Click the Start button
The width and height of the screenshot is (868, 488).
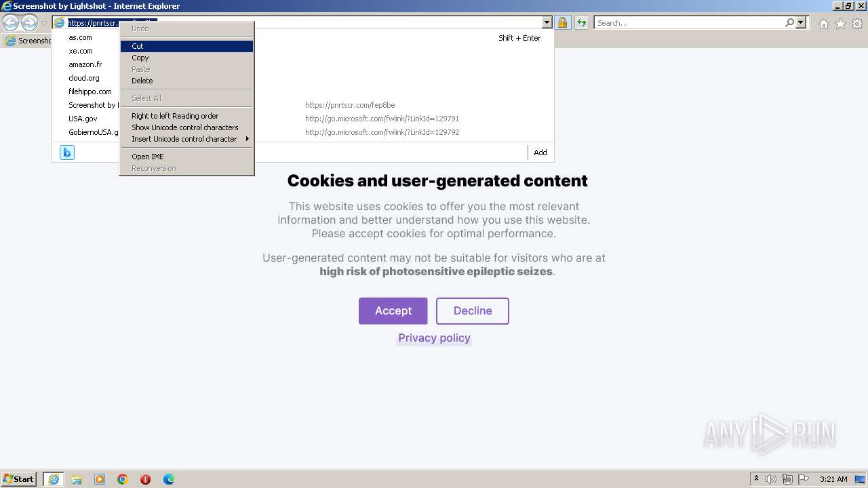pos(19,479)
